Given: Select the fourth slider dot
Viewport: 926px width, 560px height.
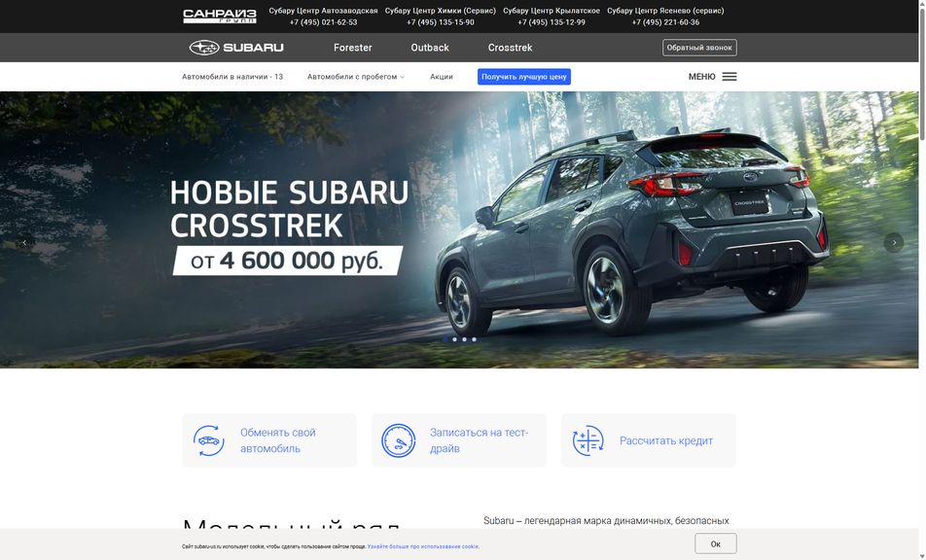Looking at the screenshot, I should pyautogui.click(x=475, y=339).
